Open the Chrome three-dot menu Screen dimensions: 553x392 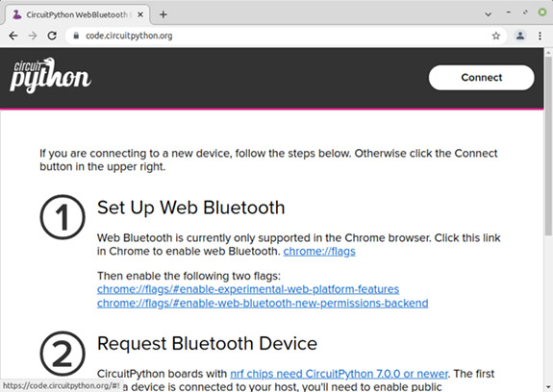[x=540, y=36]
